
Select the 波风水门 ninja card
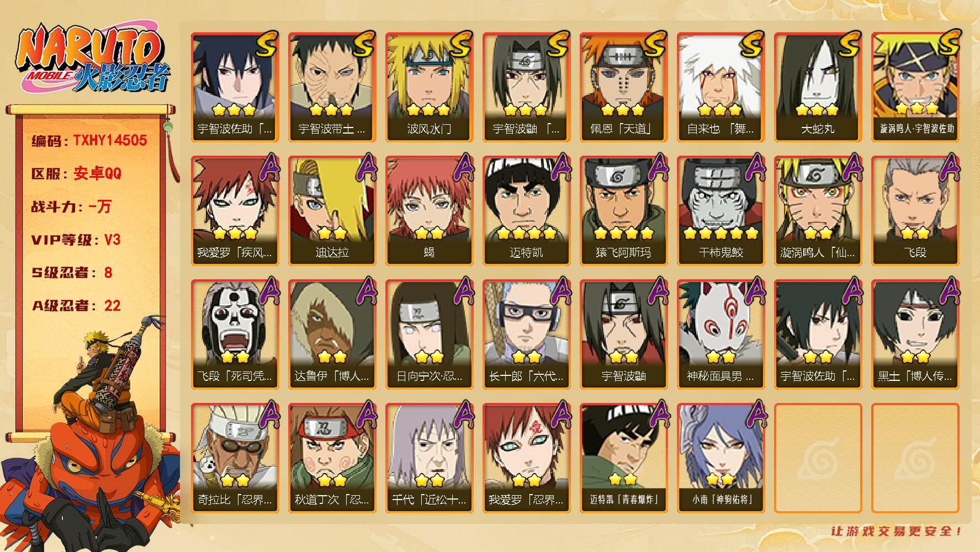[x=429, y=87]
